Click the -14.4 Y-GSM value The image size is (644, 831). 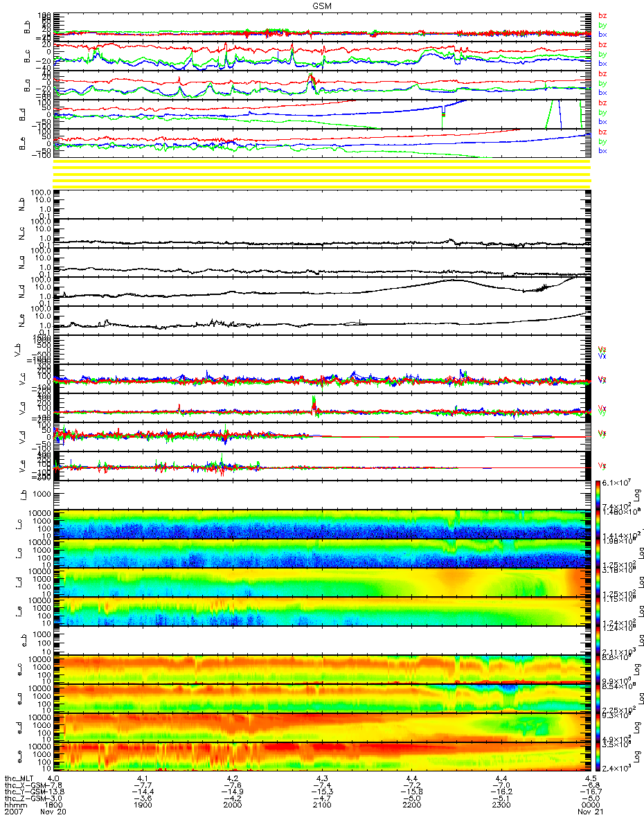point(143,793)
